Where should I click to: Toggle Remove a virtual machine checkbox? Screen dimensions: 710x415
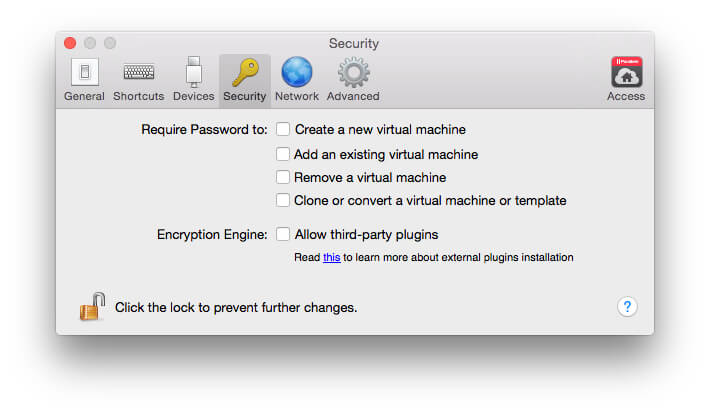pos(283,177)
